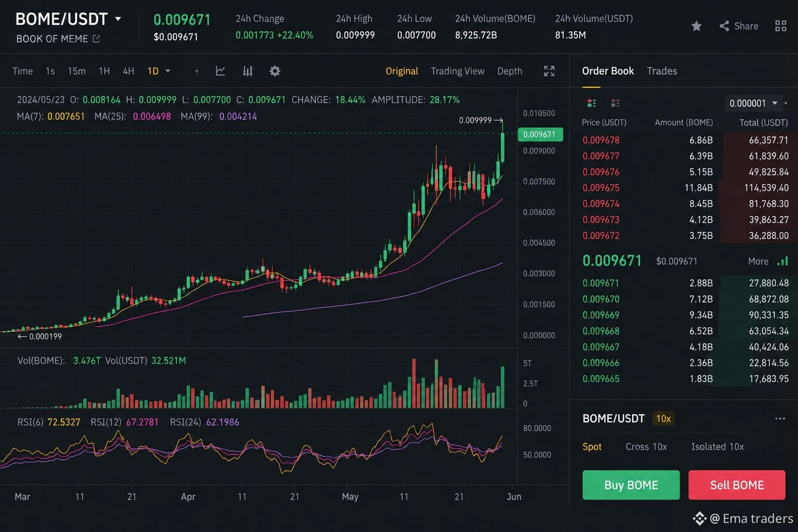Click the RSI(24) 62.1986 label
This screenshot has width=798, height=532.
pyautogui.click(x=204, y=422)
